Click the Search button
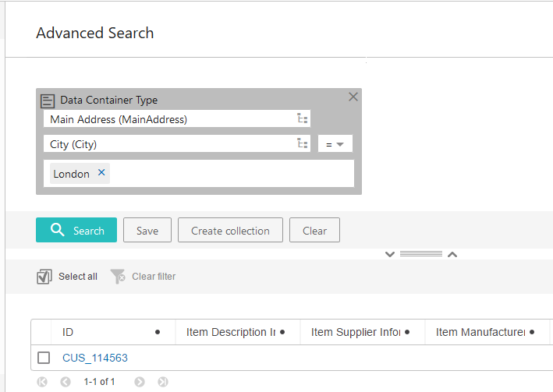Image resolution: width=553 pixels, height=392 pixels. (76, 230)
